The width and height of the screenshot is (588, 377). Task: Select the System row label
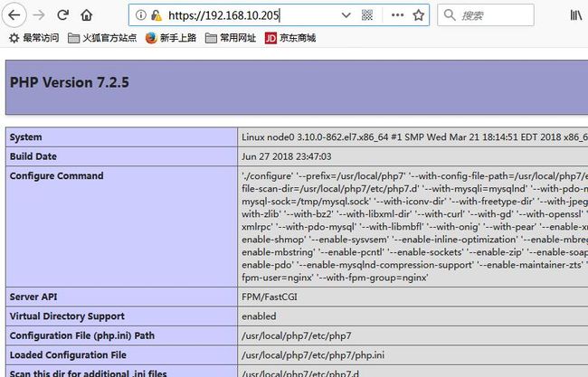tap(26, 137)
